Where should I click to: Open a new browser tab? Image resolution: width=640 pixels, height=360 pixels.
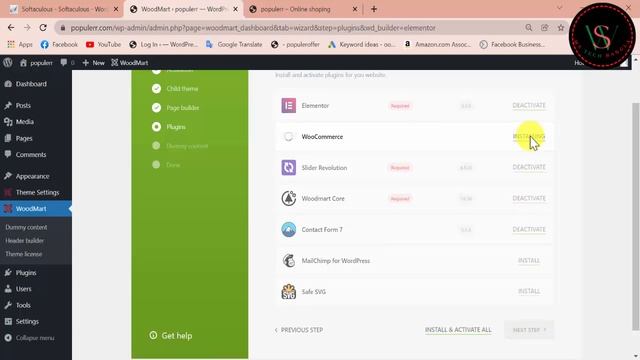[374, 9]
